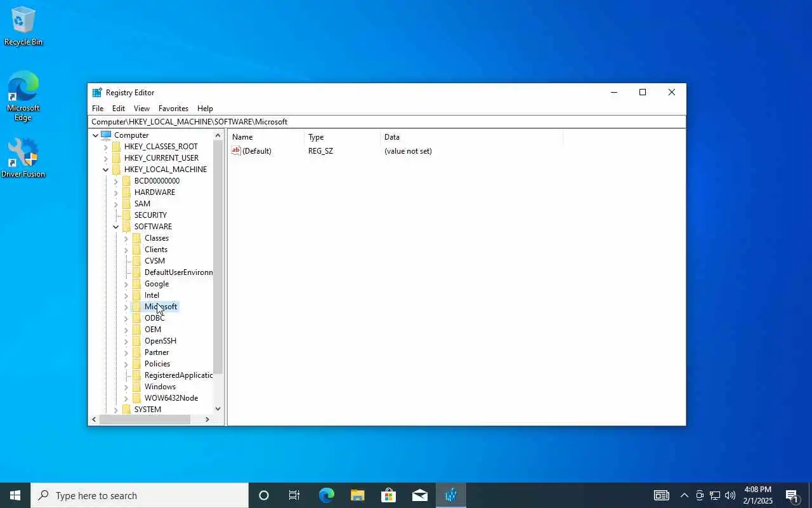Viewport: 812px width, 508px height.
Task: Open File Explorer from the taskbar
Action: 357,495
